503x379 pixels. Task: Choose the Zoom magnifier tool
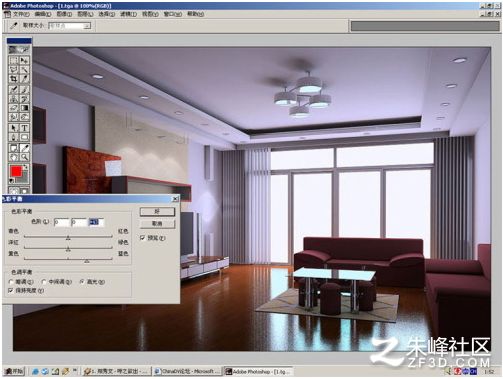click(x=24, y=157)
